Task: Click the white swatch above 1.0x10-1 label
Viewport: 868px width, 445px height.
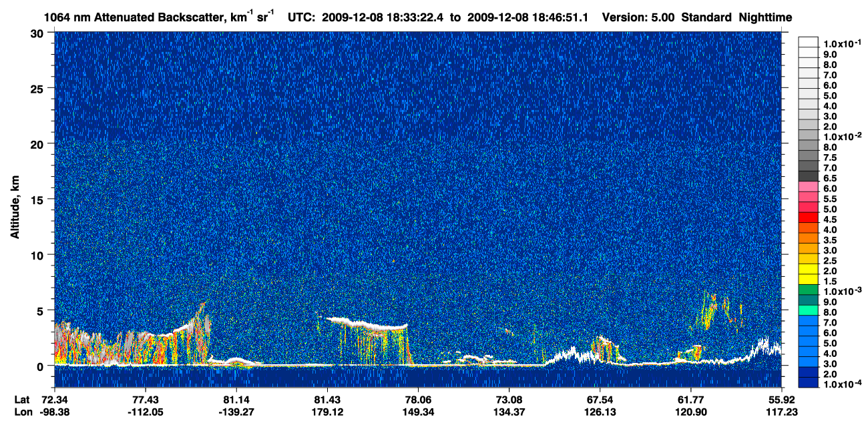Action: pos(808,41)
